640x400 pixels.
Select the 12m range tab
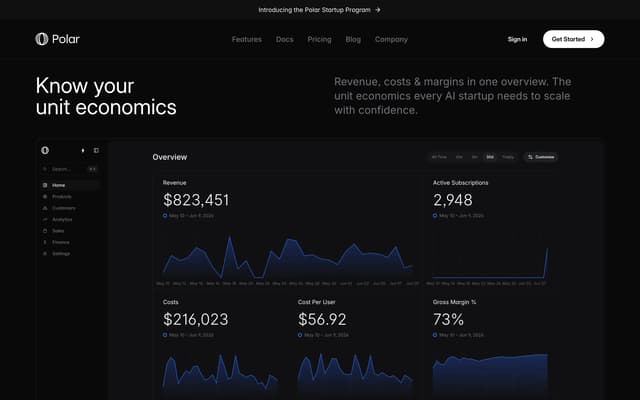(459, 157)
